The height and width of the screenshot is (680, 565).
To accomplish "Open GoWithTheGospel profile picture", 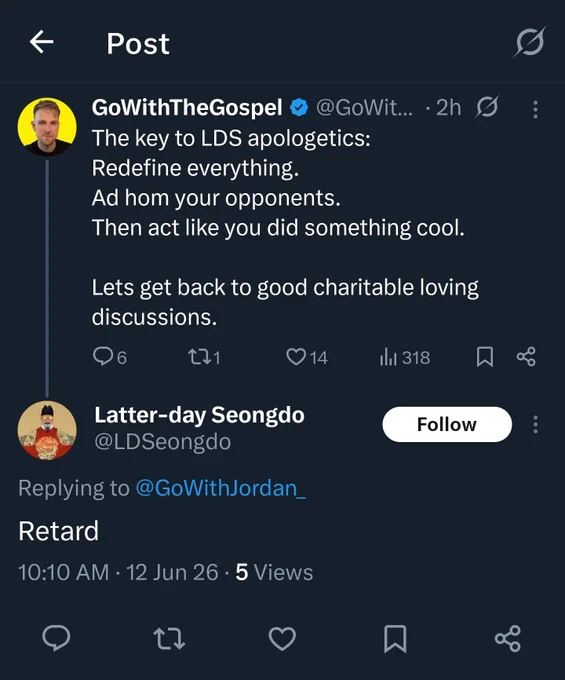I will point(47,127).
